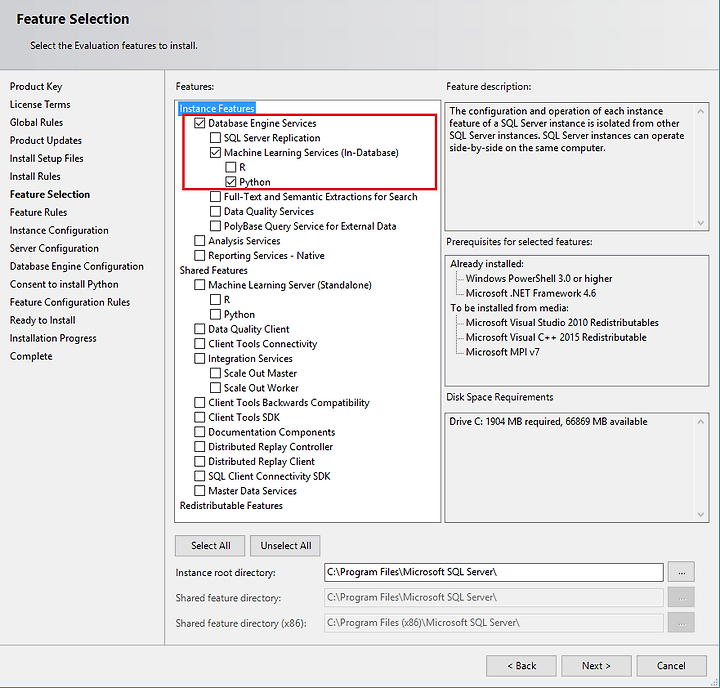Enable R under Machine Learning Server (Standalone)
720x688 pixels.
click(215, 299)
